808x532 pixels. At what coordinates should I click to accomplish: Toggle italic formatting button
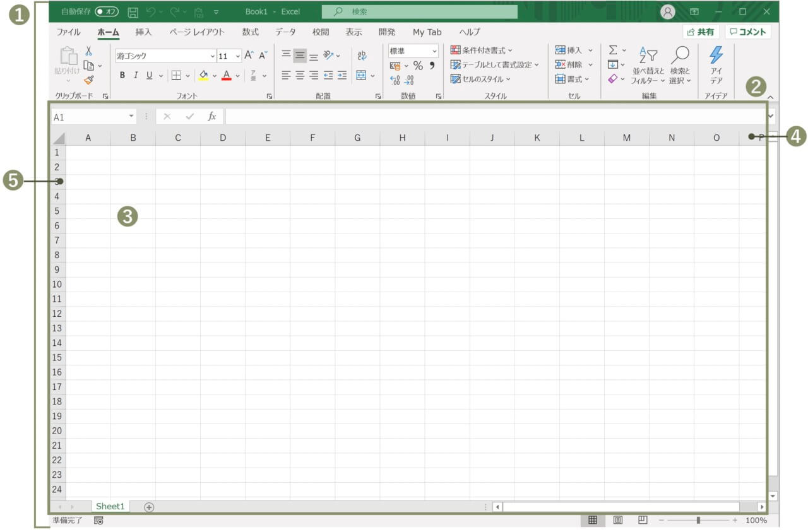(135, 75)
